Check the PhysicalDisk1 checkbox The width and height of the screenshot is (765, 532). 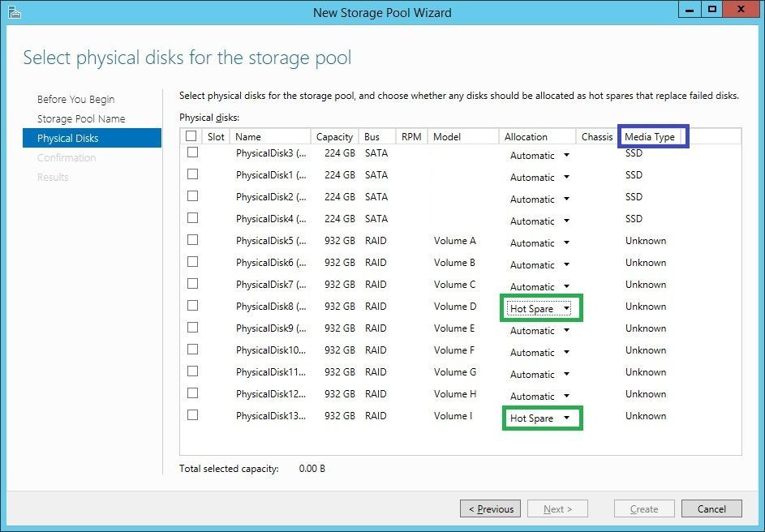pos(193,174)
